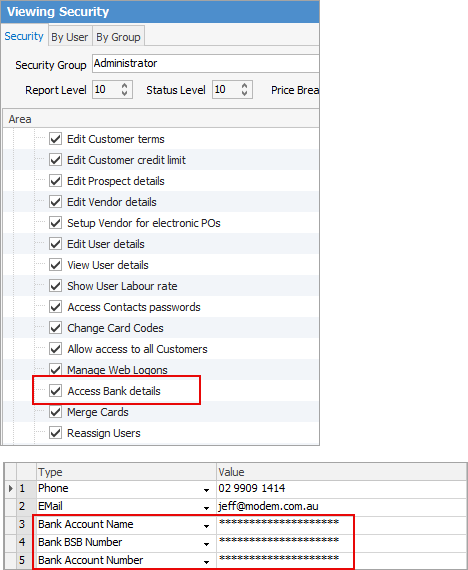This screenshot has height=570, width=468.
Task: Select the Edit Customer terms row label
Action: pyautogui.click(x=116, y=139)
